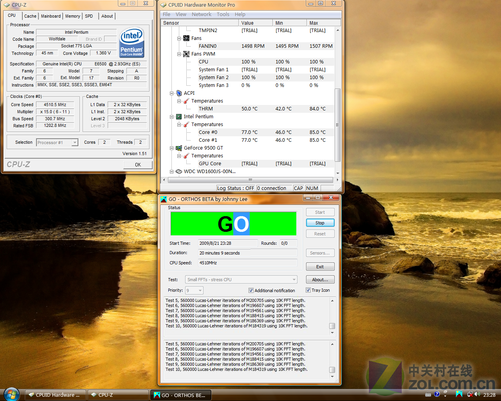The width and height of the screenshot is (501, 401).
Task: Open the Help menu in Hardware Monitor
Action: tap(240, 14)
